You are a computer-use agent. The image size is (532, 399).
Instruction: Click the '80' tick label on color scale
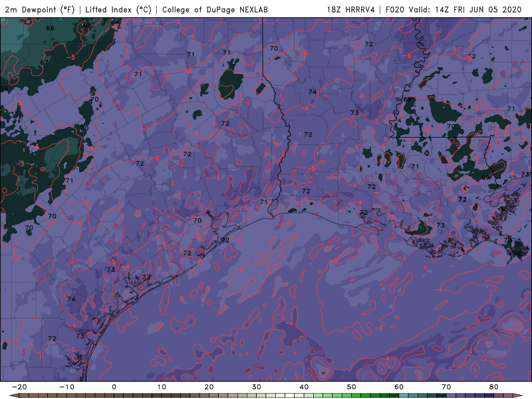coord(494,387)
